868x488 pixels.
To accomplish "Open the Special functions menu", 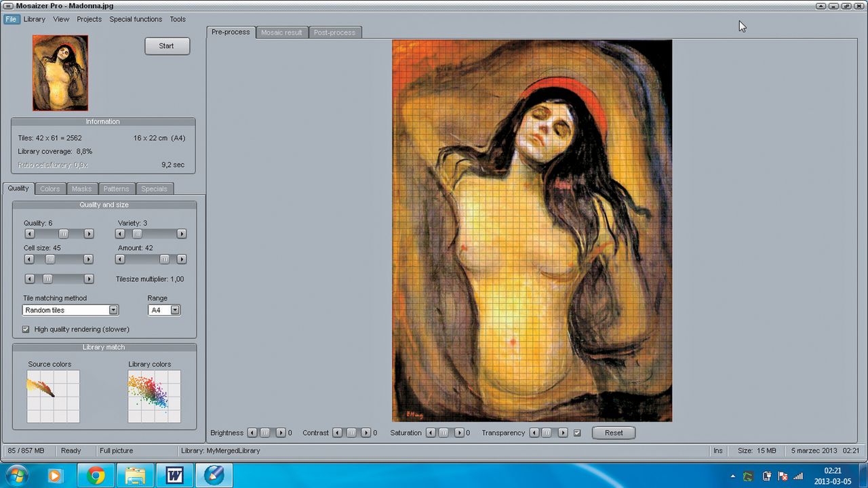I will pos(136,19).
